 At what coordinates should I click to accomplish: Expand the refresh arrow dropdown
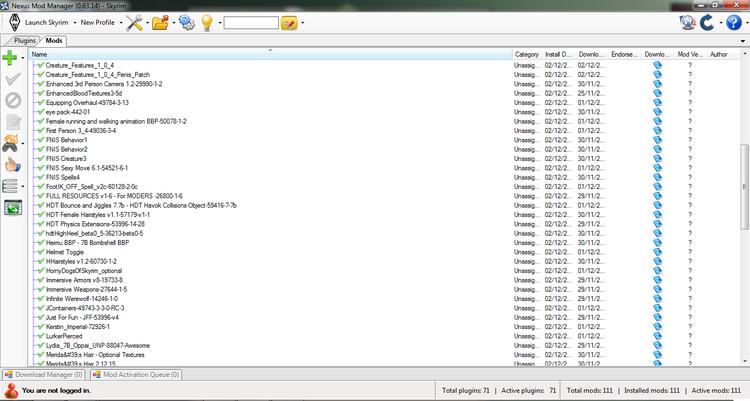click(720, 22)
